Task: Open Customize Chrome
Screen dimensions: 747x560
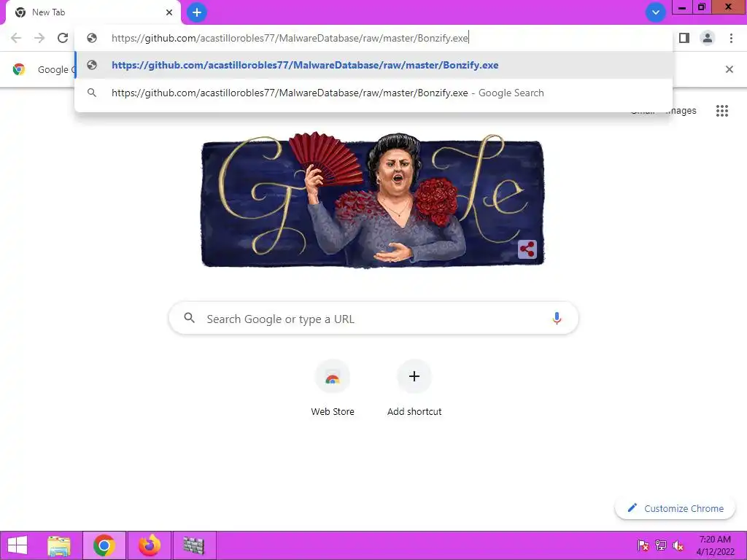Action: point(676,508)
